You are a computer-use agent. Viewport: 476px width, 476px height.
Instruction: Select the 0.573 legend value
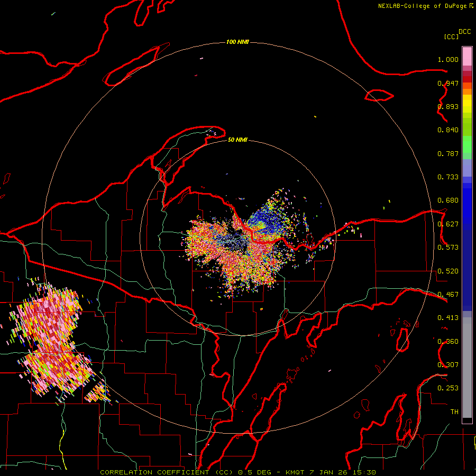(448, 248)
